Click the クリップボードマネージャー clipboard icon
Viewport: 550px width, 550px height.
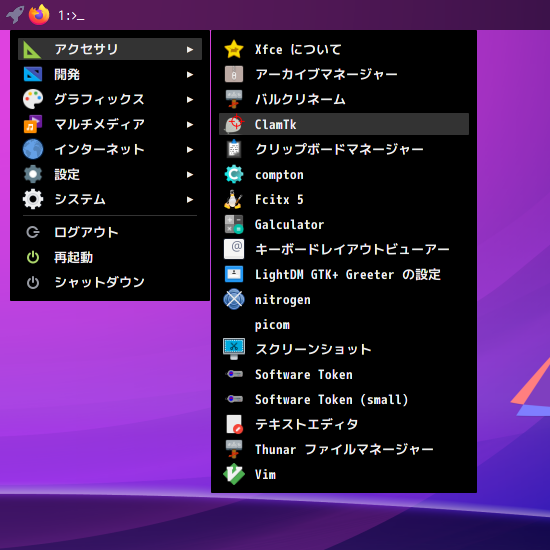234,149
